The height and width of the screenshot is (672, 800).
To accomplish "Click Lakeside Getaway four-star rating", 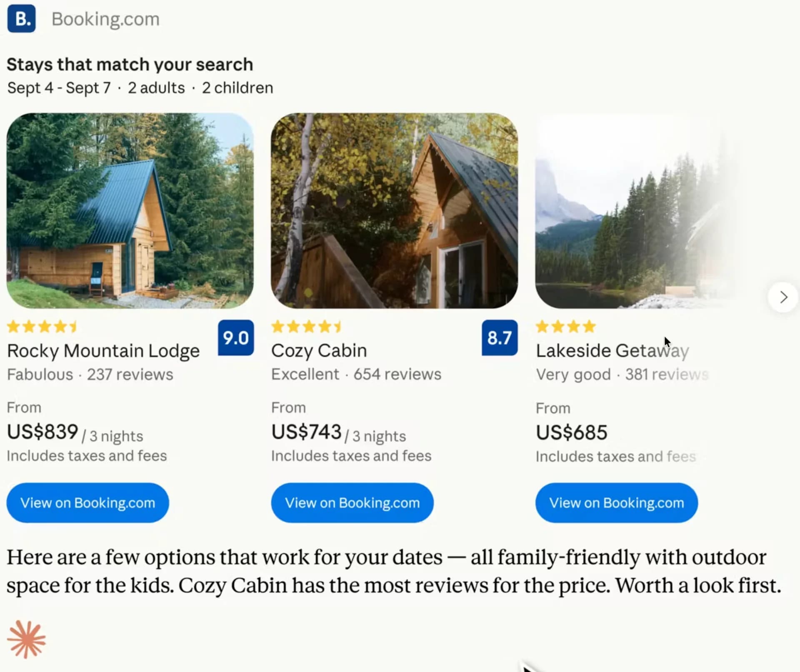I will [x=566, y=327].
